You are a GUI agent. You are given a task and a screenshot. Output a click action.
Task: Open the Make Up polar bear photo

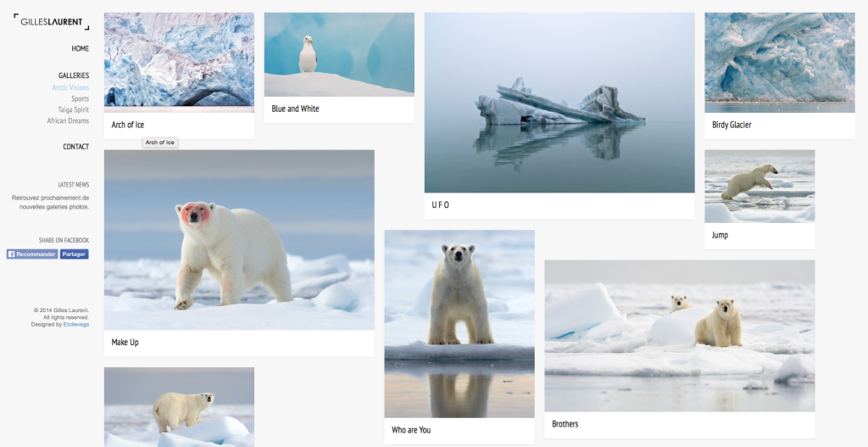pyautogui.click(x=239, y=240)
